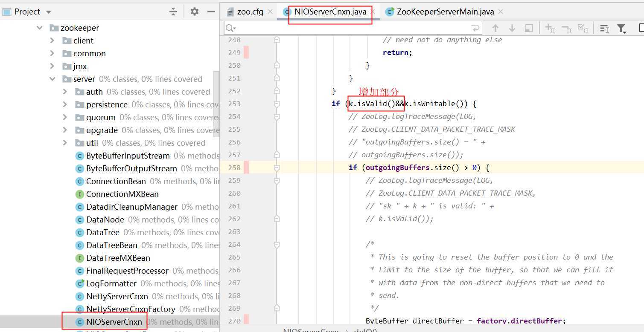Click line number 263 in the gutter
Screen dimensions: 644x332
pyautogui.click(x=234, y=232)
